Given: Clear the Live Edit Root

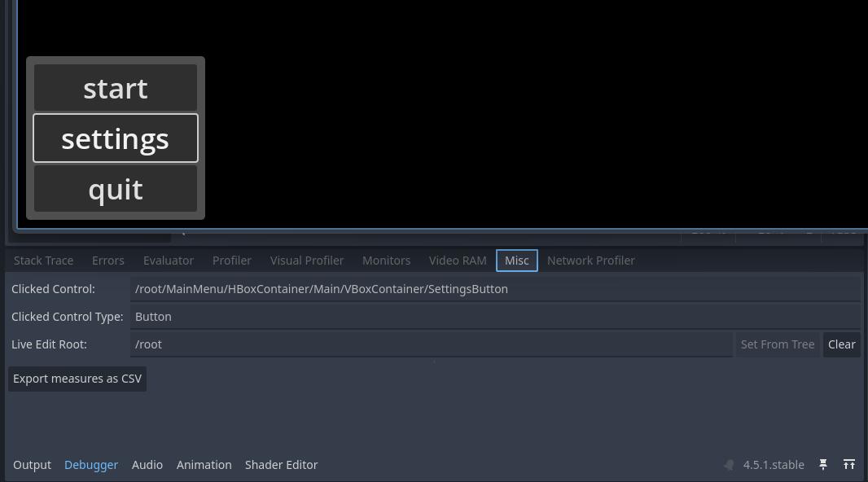Looking at the screenshot, I should click(x=841, y=344).
